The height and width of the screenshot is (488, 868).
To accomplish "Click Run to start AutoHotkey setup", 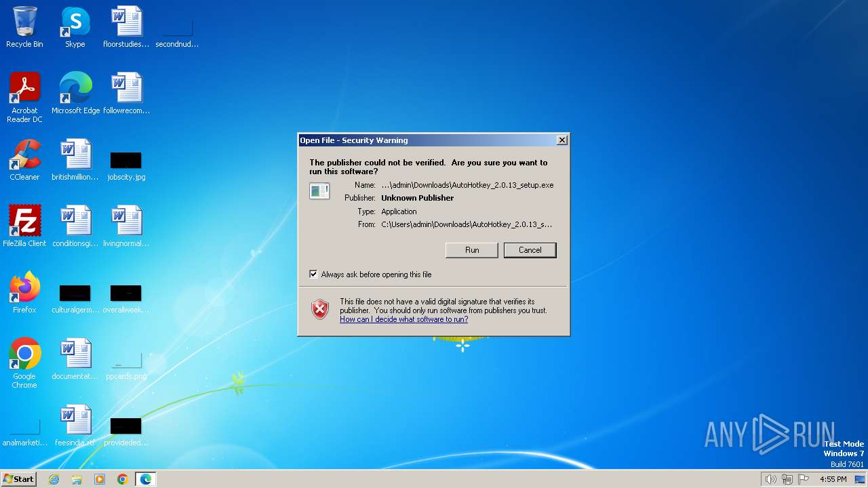I will (x=472, y=250).
